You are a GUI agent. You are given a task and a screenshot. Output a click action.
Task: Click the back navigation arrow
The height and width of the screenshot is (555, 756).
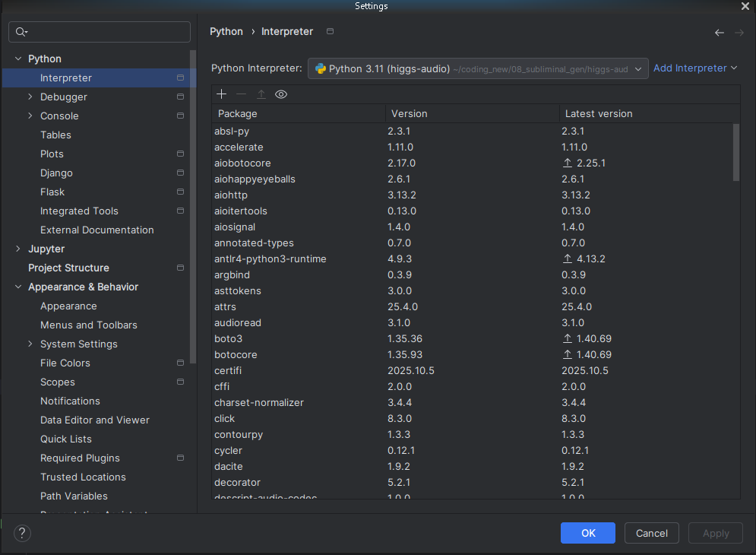click(719, 32)
